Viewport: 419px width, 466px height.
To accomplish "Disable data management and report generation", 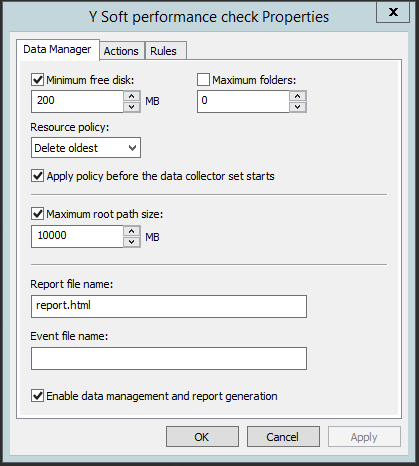I will pos(37,396).
